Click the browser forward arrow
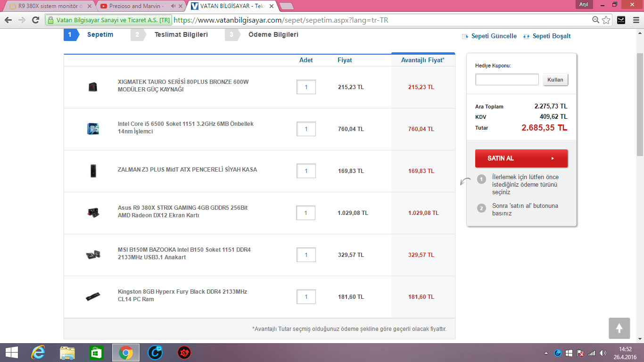644x362 pixels. click(22, 20)
